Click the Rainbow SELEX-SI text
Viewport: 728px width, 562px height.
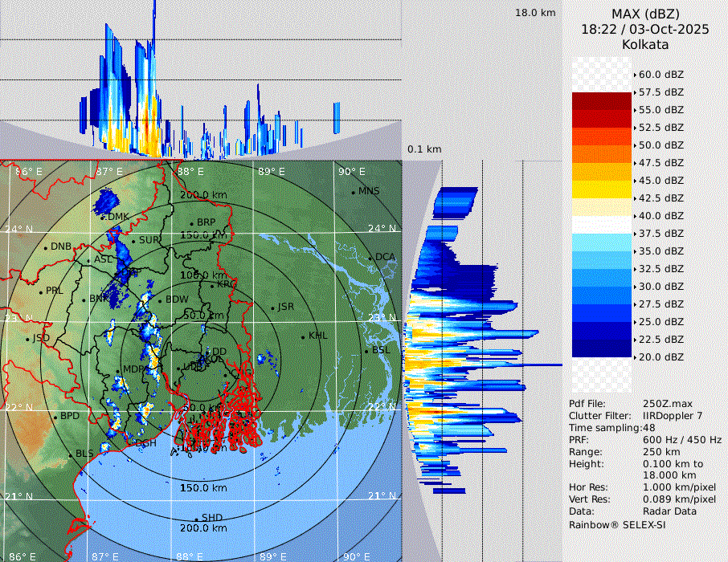coord(617,524)
